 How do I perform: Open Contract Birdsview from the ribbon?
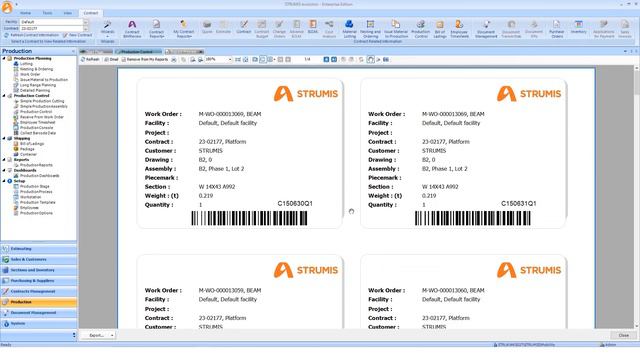[x=132, y=29]
